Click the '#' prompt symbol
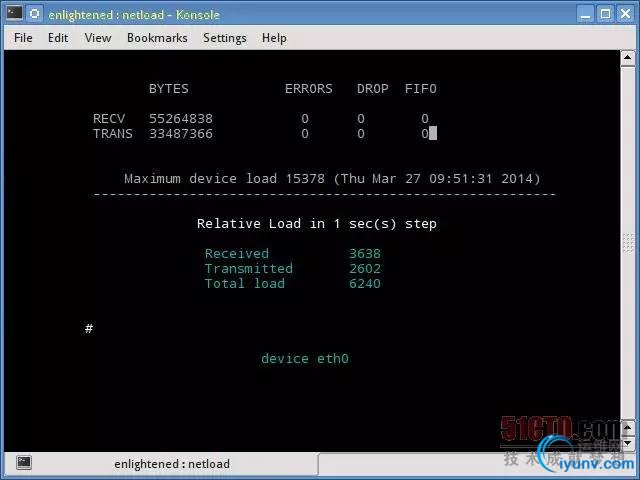 click(89, 329)
